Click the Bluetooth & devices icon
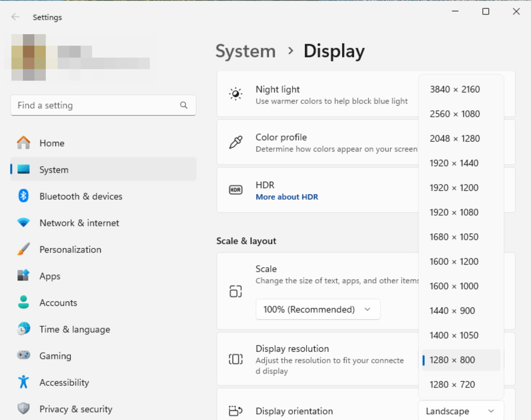531x420 pixels. 23,196
